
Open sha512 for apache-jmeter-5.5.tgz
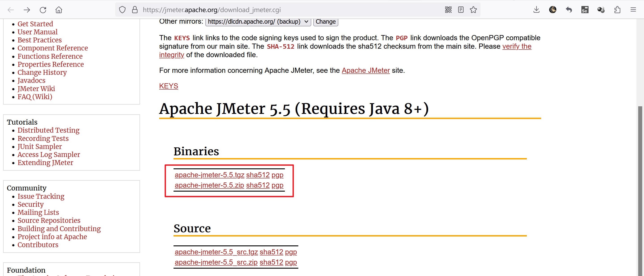[x=258, y=175]
